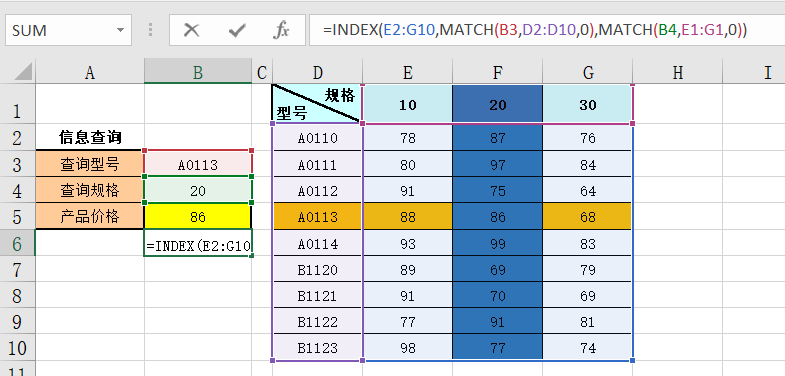785x376 pixels.
Task: Click cell E10 with value 98
Action: (408, 347)
